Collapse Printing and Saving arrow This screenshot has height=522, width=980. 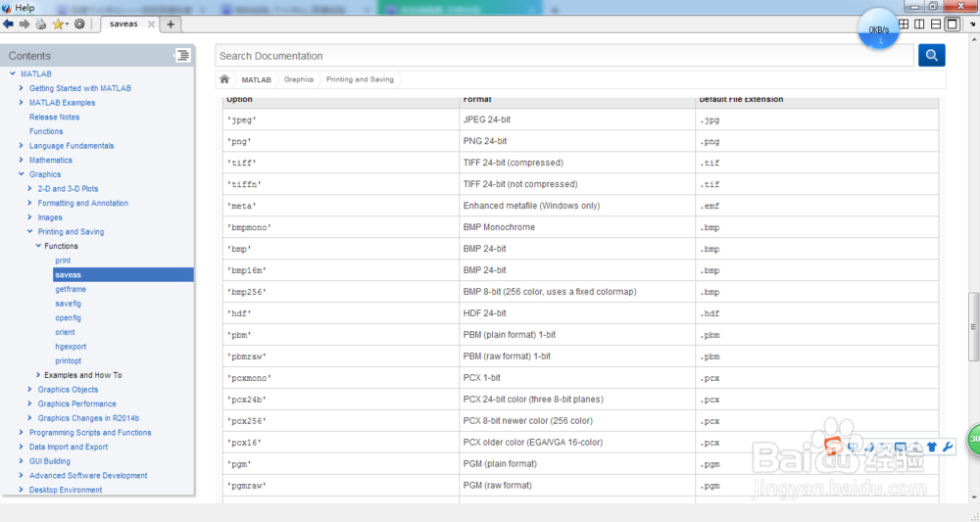coord(29,232)
